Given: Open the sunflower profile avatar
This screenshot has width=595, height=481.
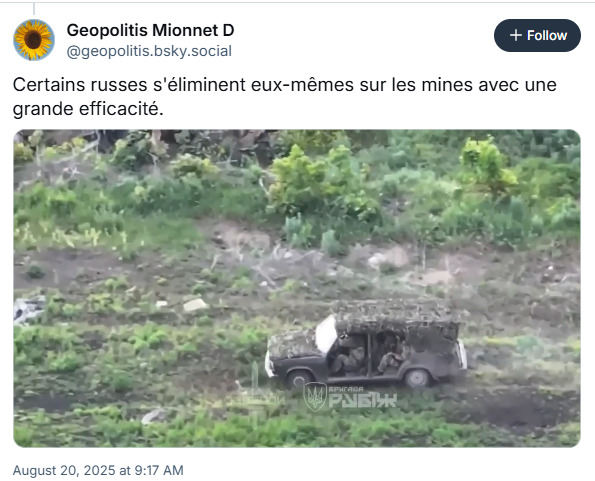Looking at the screenshot, I should click(34, 40).
